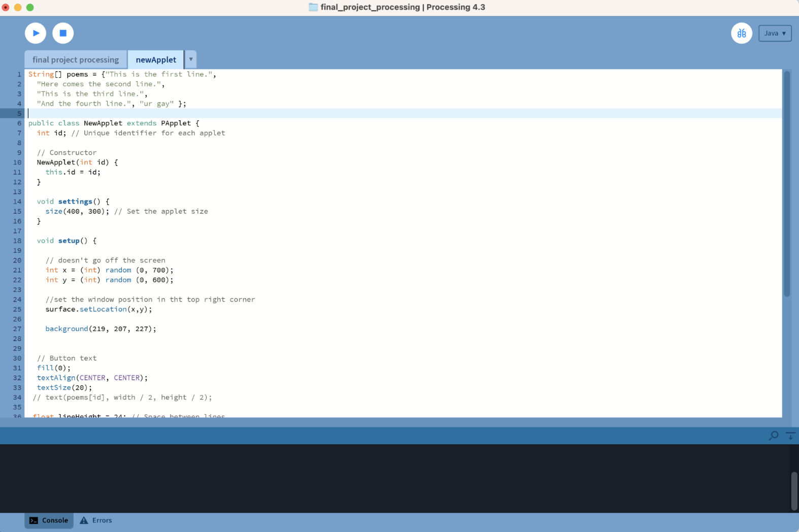
Task: Run the sketch with the play button
Action: [36, 33]
